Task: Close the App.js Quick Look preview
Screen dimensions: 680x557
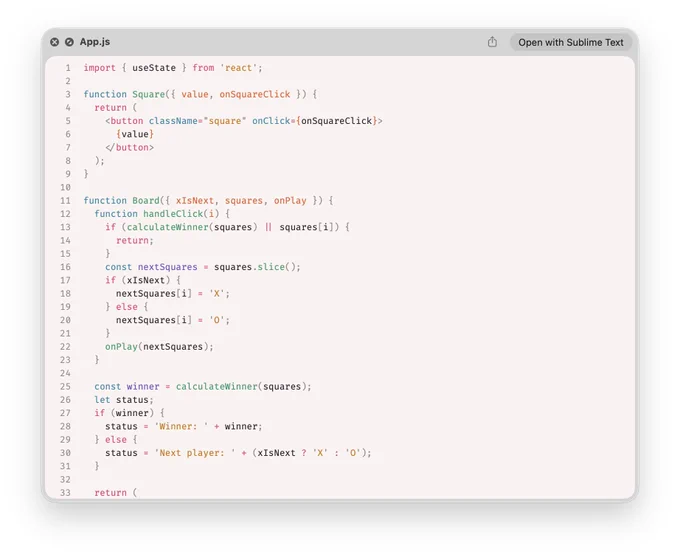Action: 54,42
